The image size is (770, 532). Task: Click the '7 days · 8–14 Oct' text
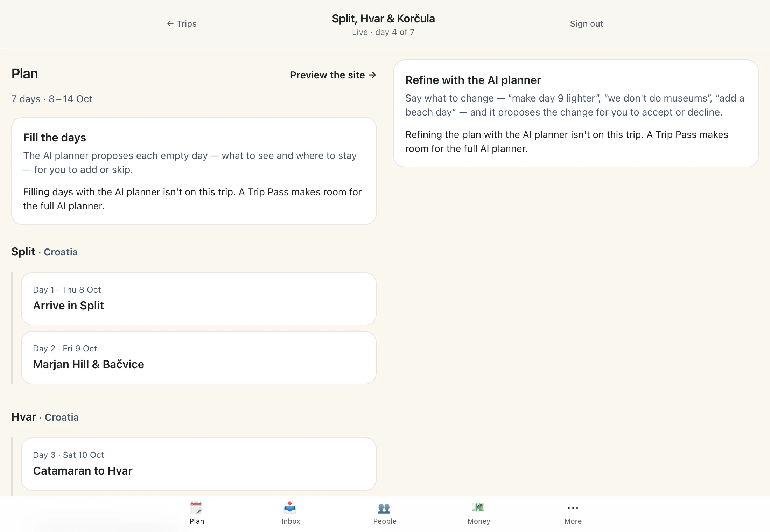point(52,99)
